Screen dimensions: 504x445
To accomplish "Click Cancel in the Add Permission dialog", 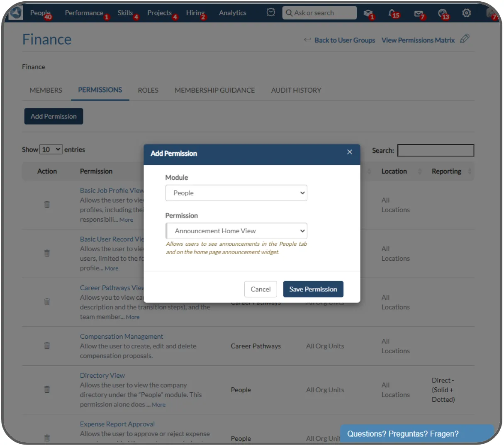I will 261,289.
